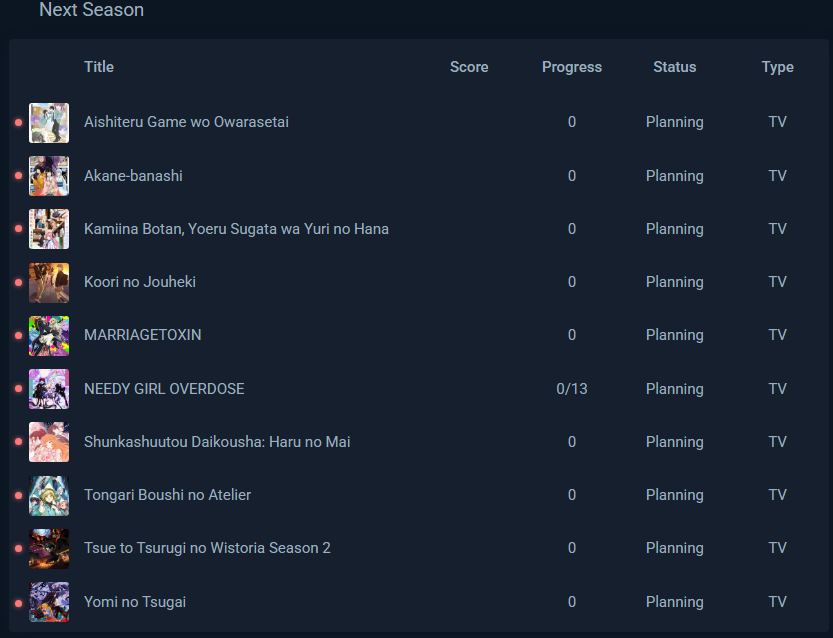
Task: Click the red status dot beside Koori no Jouheki
Action: click(19, 283)
